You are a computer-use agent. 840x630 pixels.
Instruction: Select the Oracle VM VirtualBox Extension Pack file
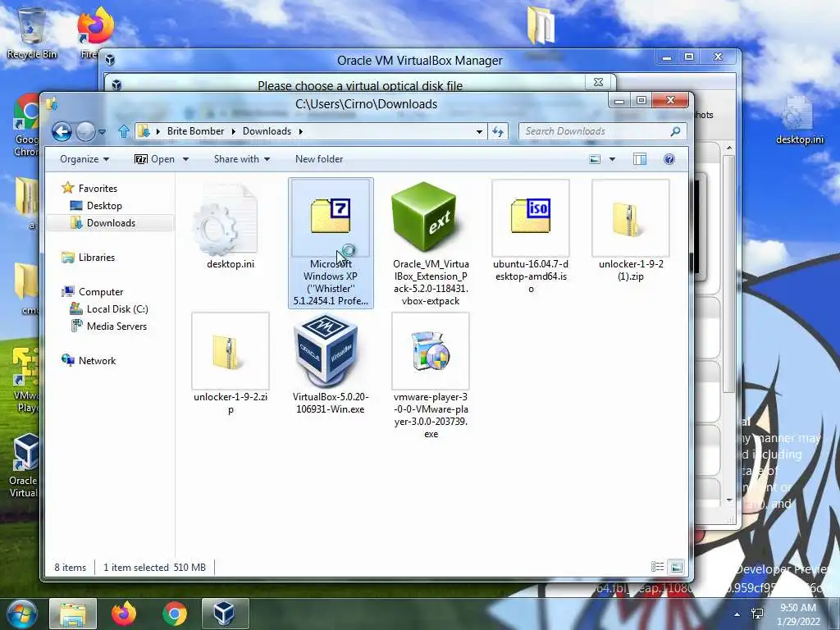pos(430,243)
